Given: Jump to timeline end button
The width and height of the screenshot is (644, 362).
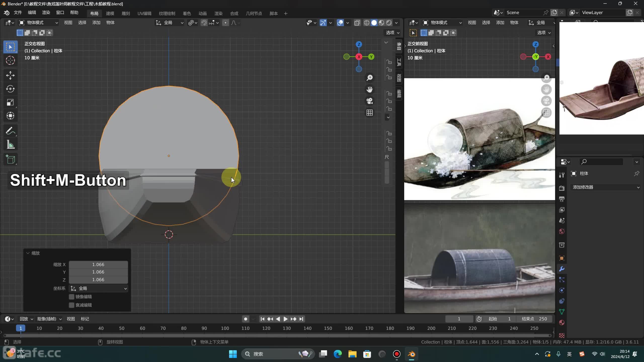Looking at the screenshot, I should (x=301, y=319).
